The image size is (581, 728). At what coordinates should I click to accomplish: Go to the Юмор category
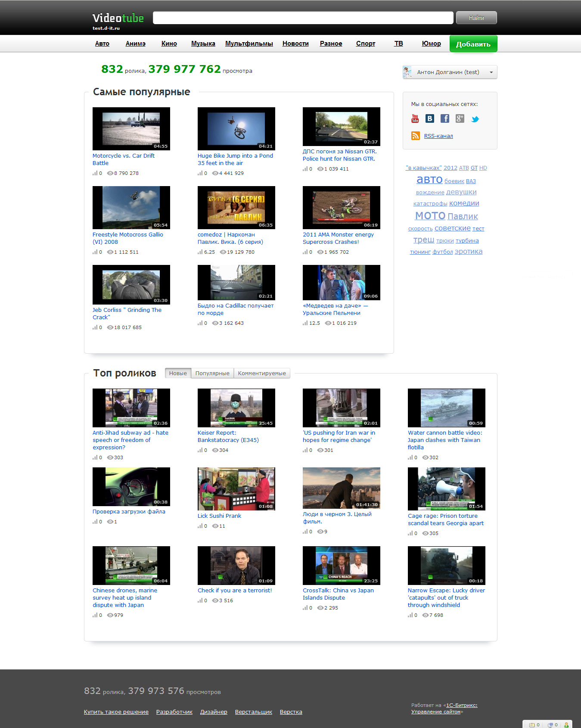coord(431,44)
